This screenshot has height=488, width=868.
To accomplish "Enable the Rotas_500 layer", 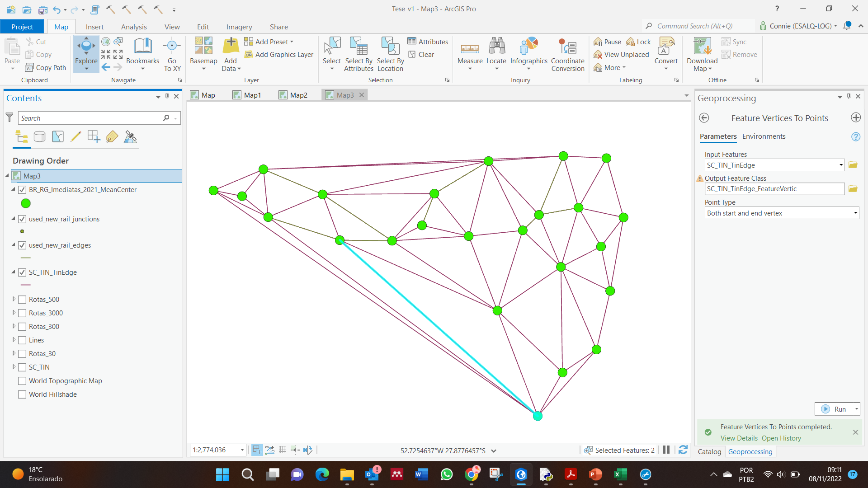I will coord(22,299).
